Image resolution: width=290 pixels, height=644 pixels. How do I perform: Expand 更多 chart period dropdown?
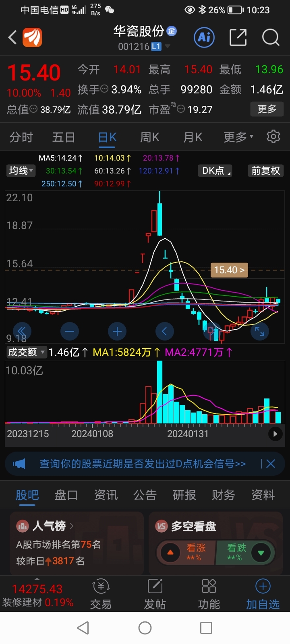(238, 137)
